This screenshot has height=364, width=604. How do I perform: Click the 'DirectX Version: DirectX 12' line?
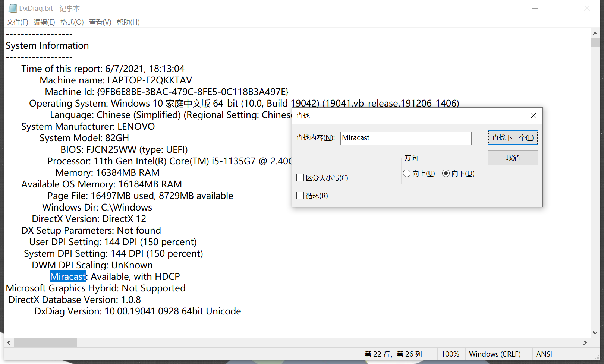click(89, 219)
